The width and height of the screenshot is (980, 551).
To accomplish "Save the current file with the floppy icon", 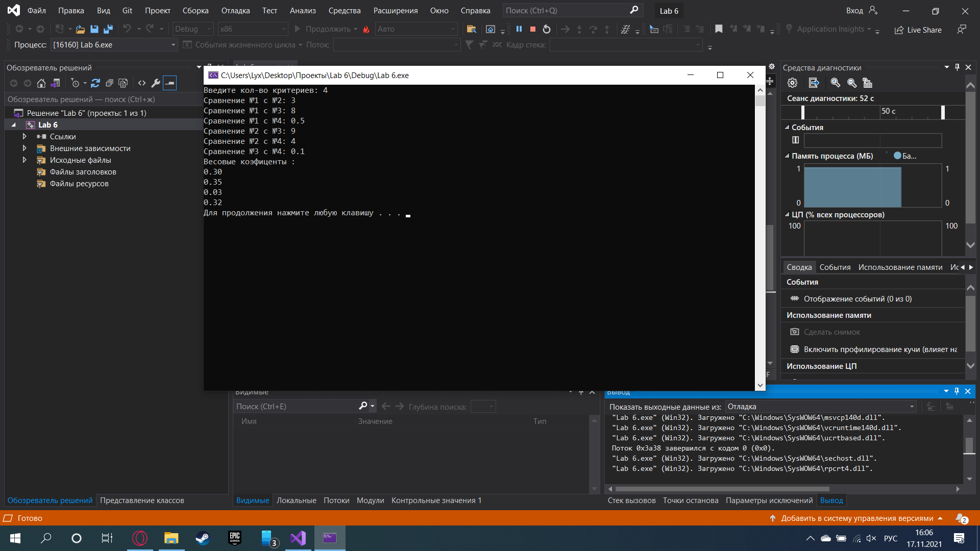I will point(94,29).
